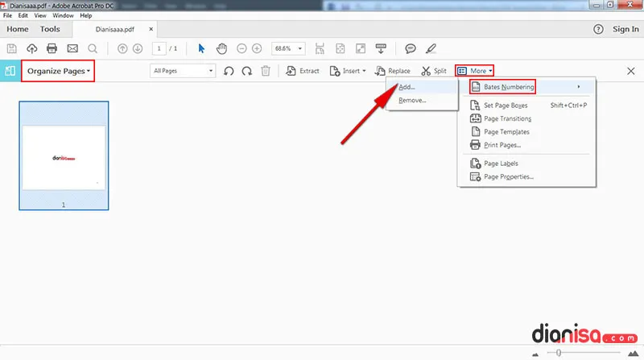Click the fit-width scrolling icon
644x360 pixels.
coord(320,48)
